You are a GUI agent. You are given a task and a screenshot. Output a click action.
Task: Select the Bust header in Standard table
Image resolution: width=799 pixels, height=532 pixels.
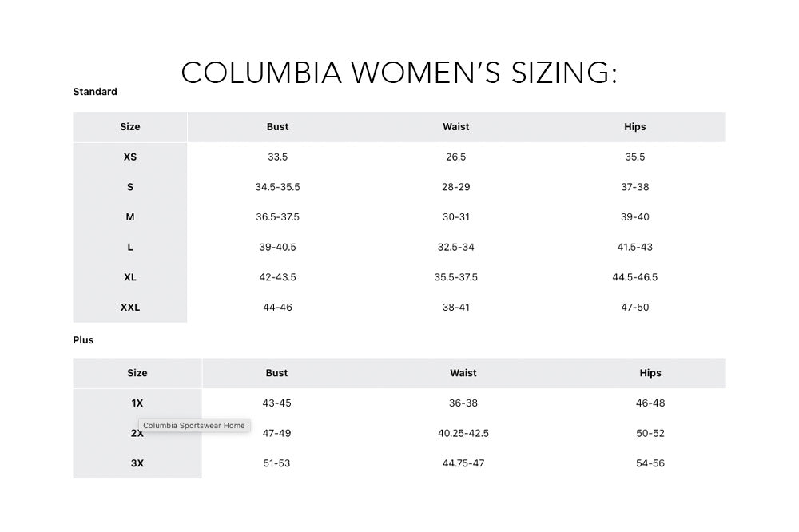277,127
